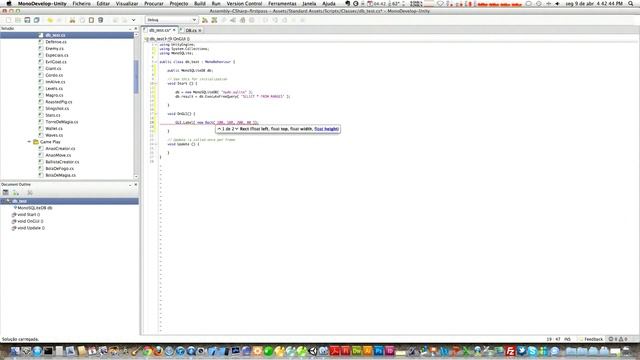Open the Version Control menu

coord(244,3)
